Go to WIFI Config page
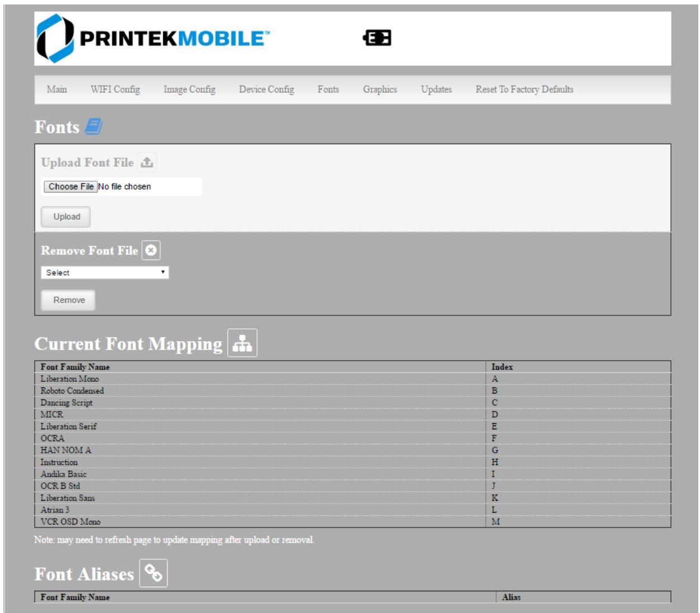 tap(115, 89)
